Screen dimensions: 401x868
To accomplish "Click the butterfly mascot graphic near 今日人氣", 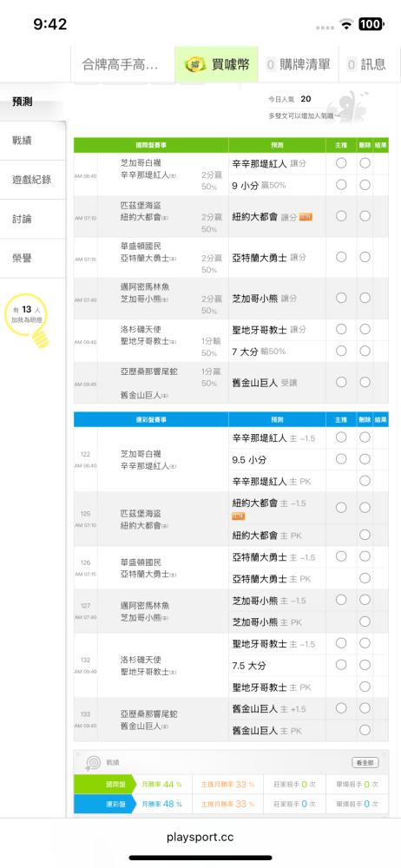I will coord(345,105).
